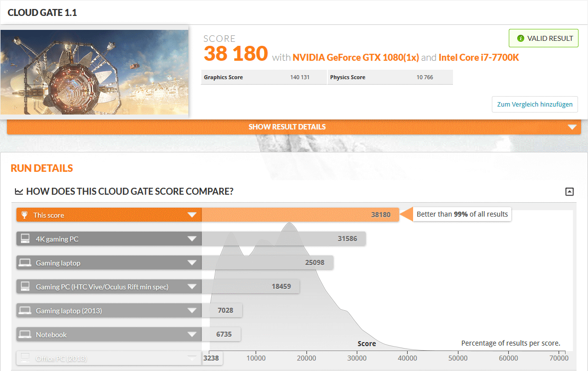Click the chart icon beside score comparison heading

pos(19,192)
